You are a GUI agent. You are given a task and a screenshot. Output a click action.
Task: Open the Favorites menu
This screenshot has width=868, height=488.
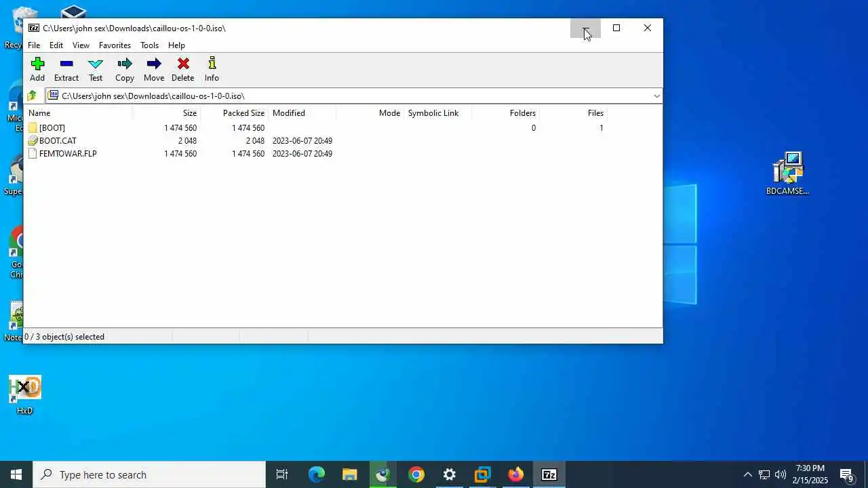pyautogui.click(x=115, y=45)
